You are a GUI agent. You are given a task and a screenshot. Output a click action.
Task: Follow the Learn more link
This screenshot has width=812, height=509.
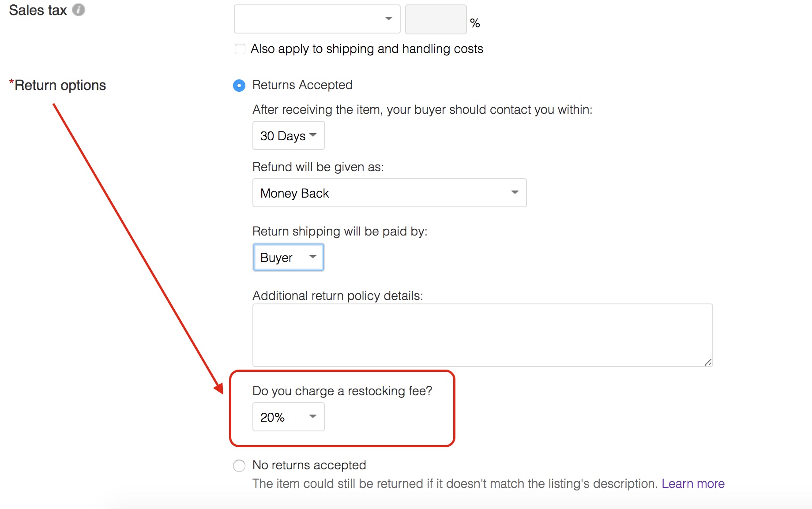pos(693,484)
